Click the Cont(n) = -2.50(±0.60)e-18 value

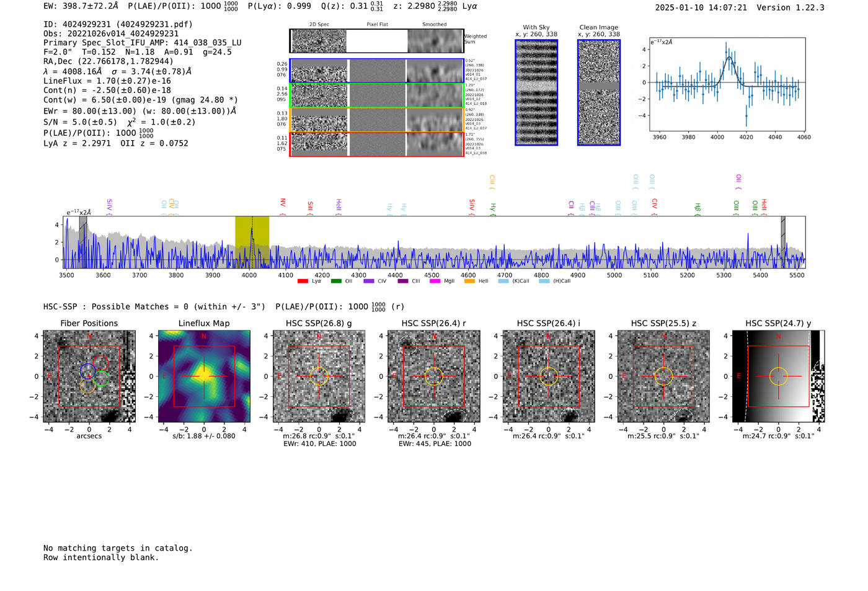tap(107, 90)
